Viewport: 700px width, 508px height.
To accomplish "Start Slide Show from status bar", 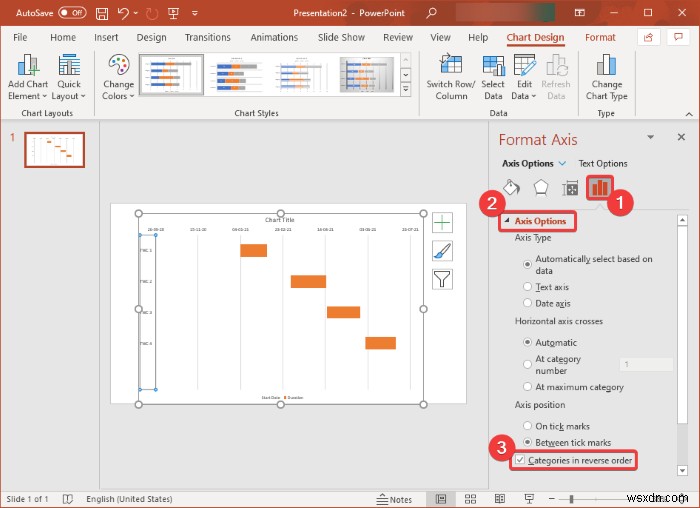I will (x=529, y=499).
